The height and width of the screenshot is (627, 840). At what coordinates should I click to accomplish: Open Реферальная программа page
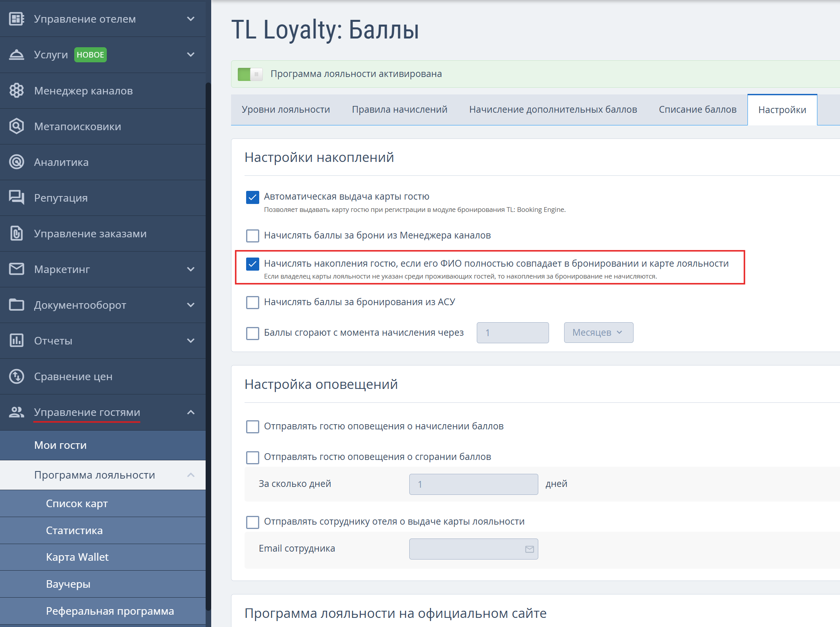pyautogui.click(x=103, y=611)
